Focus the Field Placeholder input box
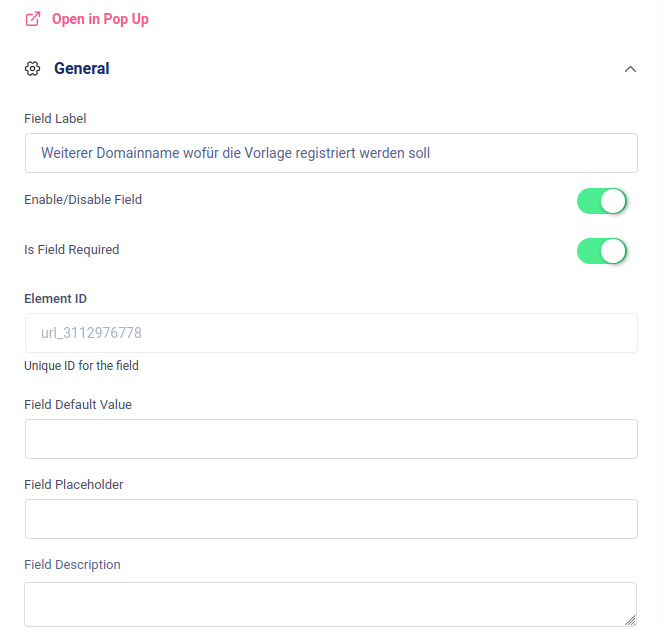 click(330, 519)
